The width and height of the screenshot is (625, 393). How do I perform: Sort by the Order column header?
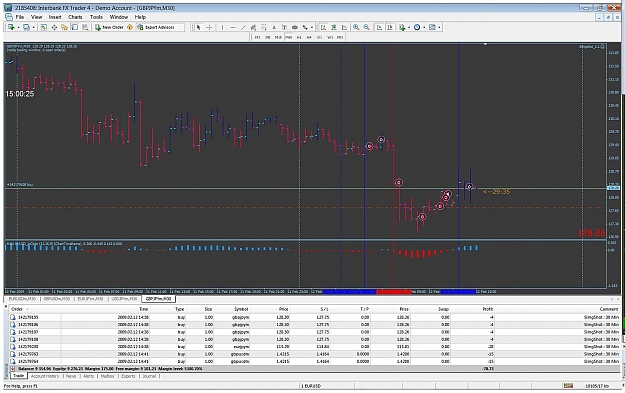[x=17, y=309]
